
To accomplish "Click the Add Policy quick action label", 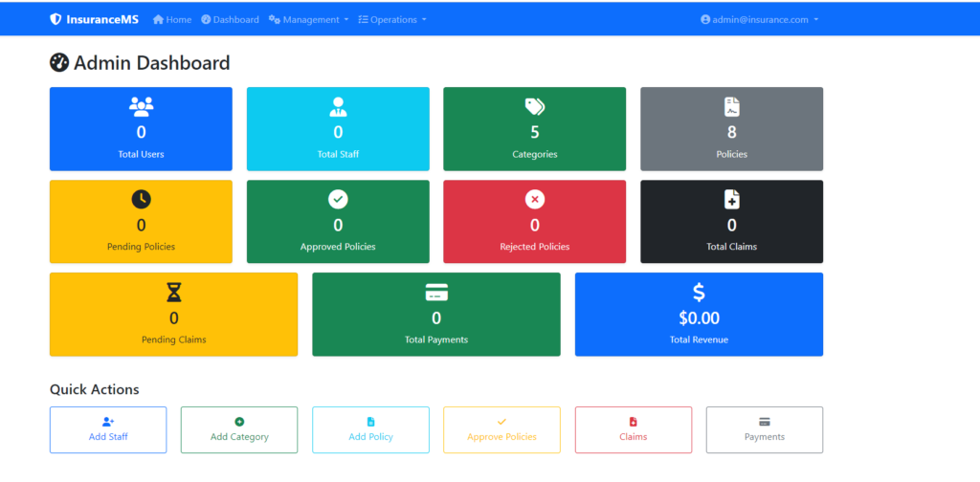I will [x=370, y=436].
